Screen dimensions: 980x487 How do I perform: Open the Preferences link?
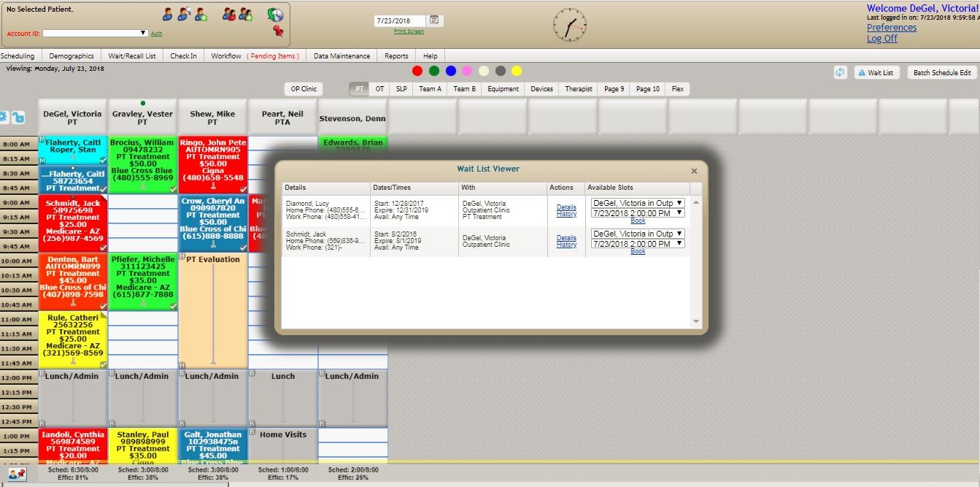(892, 28)
